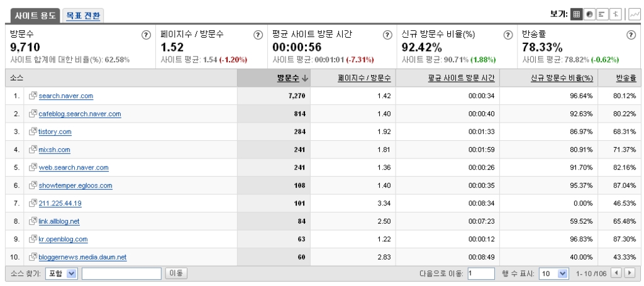Open the mixsh.com source link
The image size is (644, 286).
point(54,150)
